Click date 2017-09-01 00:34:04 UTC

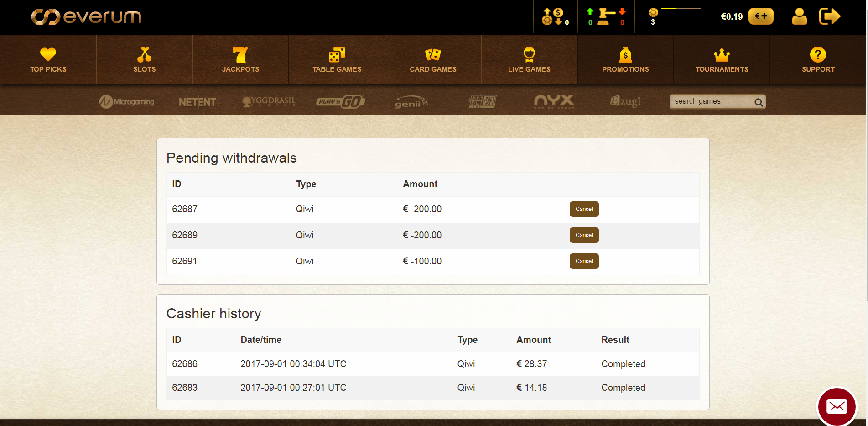click(x=294, y=364)
